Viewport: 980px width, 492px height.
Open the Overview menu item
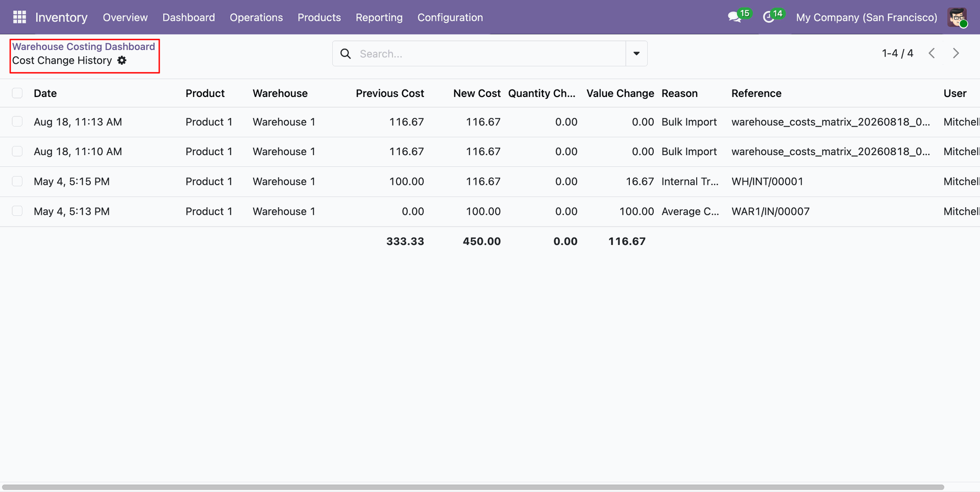click(125, 17)
